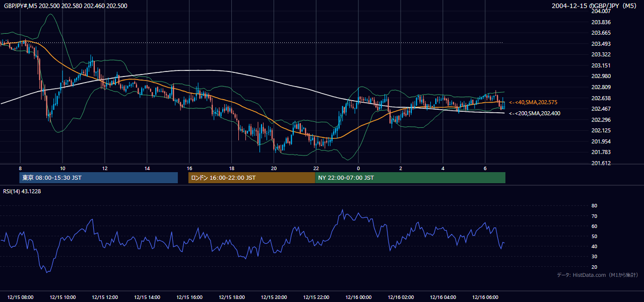Click the 201.954 price axis value
Viewport: 644px width, 302px height.
(x=601, y=141)
